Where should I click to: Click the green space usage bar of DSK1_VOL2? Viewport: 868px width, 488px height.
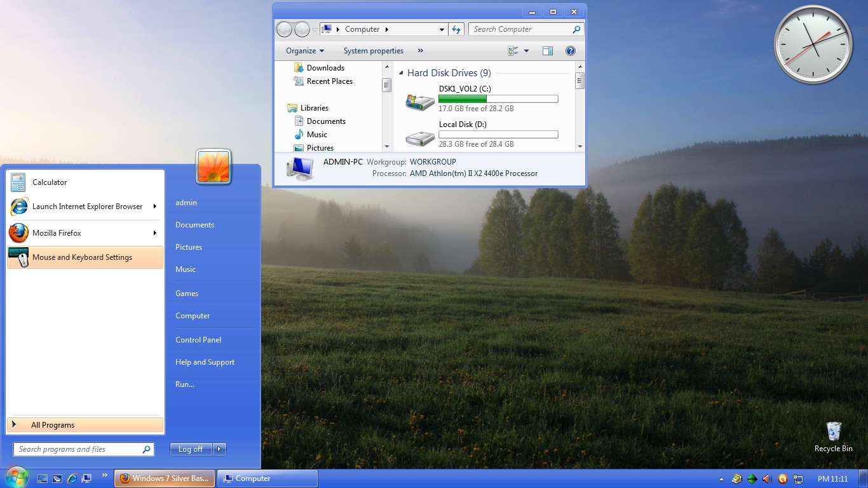click(x=463, y=99)
